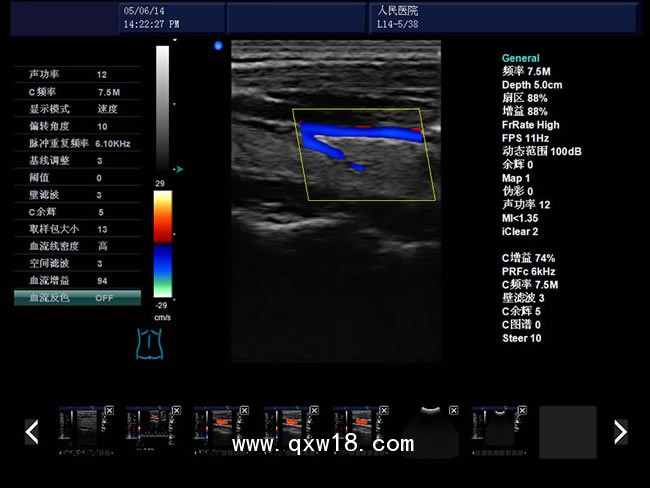Click the 偏转角度 10 setting

[x=77, y=126]
